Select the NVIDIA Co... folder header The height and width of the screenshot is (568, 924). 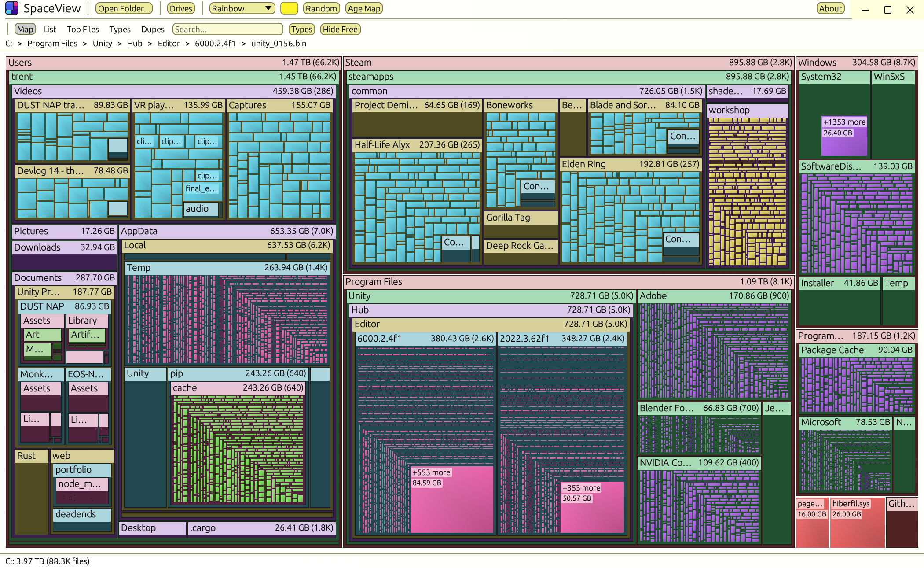click(699, 462)
